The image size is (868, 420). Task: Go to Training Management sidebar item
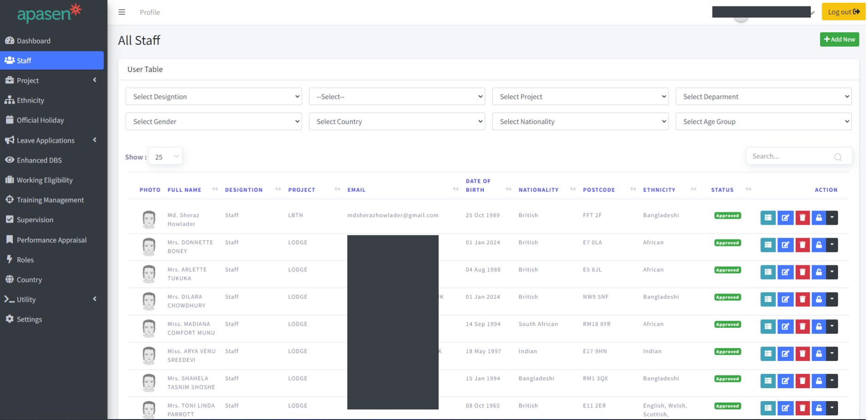tap(50, 200)
